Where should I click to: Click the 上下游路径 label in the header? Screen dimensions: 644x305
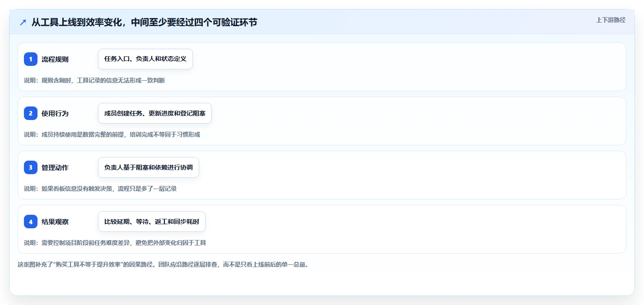coord(611,20)
